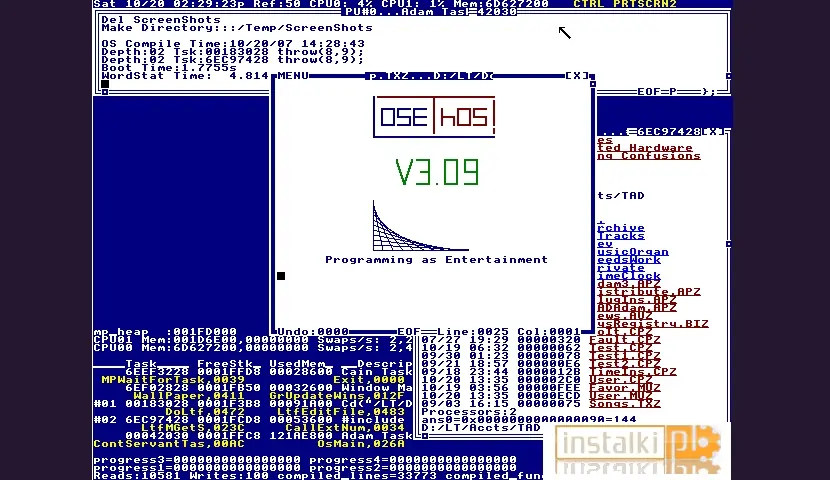Click 'Del ScreenShots' line in terminal
The image size is (830, 480).
click(161, 20)
